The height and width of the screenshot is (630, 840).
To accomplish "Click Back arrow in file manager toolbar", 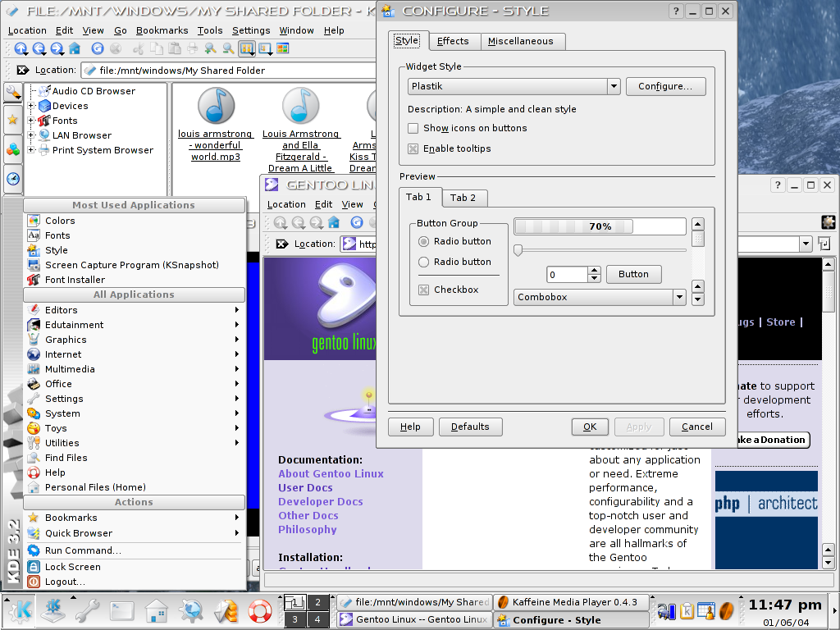I will 39,48.
